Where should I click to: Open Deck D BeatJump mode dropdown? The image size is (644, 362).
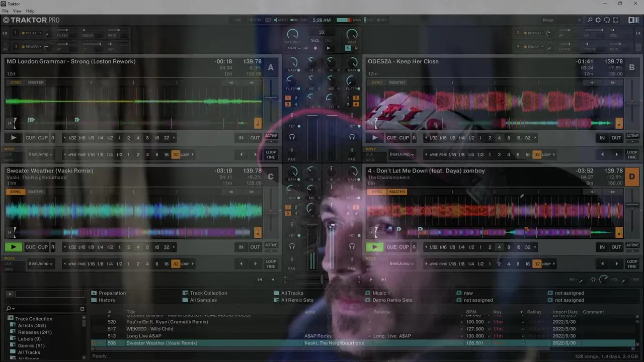click(x=403, y=263)
